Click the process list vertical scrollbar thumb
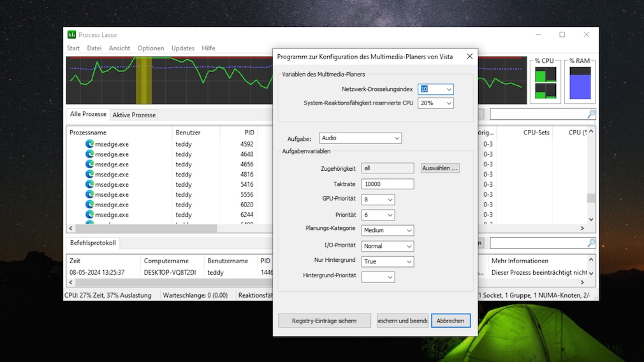 coord(590,198)
